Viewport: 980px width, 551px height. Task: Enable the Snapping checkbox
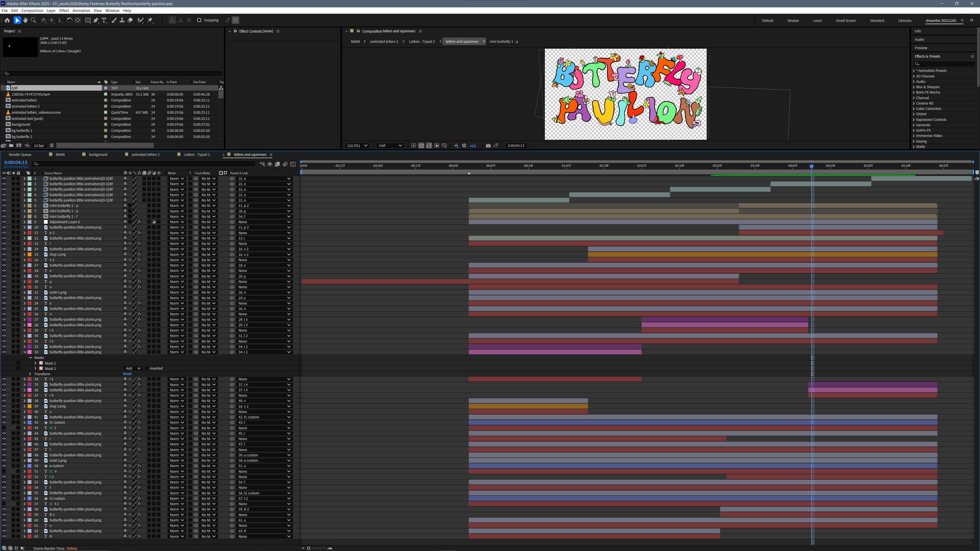click(199, 20)
